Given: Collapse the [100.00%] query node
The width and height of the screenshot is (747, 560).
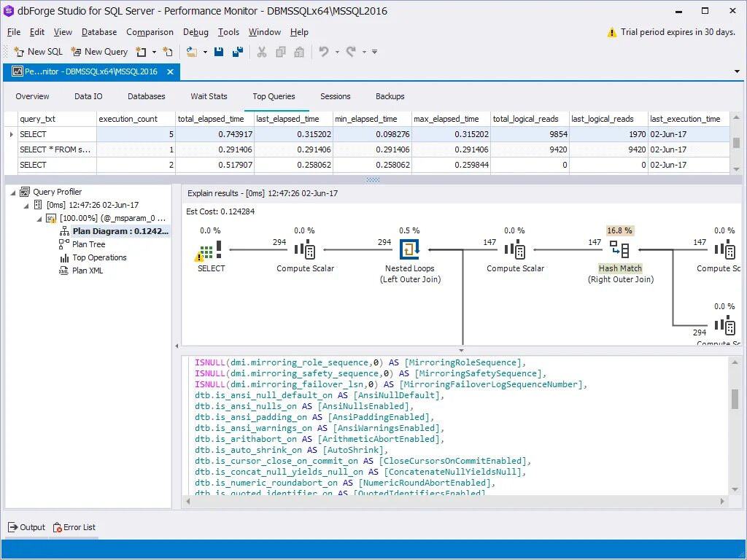Looking at the screenshot, I should pos(39,219).
